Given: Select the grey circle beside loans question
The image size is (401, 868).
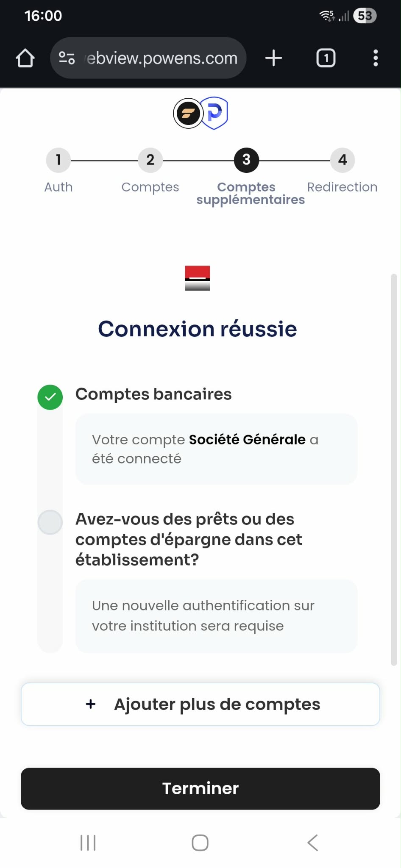Looking at the screenshot, I should (x=50, y=522).
